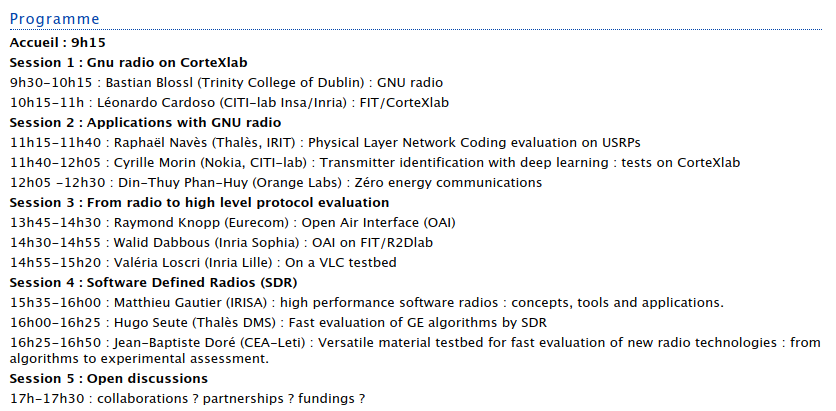Click the Léonardo Cardoso FIT/CorteXlab entry
This screenshot has height=411, width=836.
click(229, 102)
